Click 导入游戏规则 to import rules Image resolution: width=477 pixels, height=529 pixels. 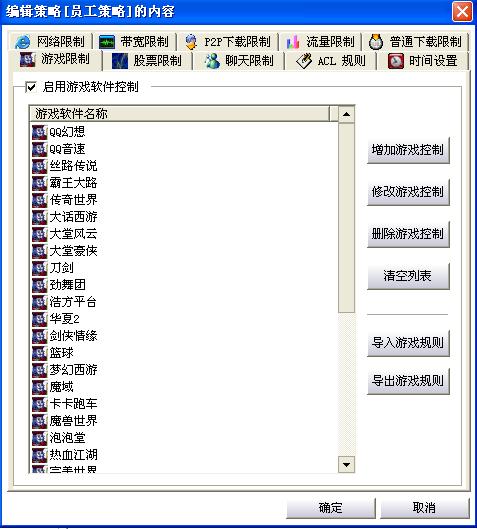pyautogui.click(x=408, y=343)
